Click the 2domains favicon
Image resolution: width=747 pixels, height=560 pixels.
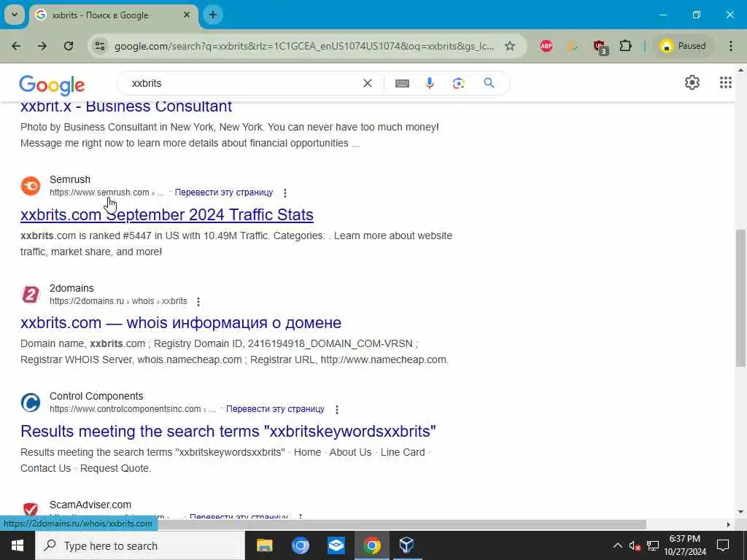click(31, 295)
